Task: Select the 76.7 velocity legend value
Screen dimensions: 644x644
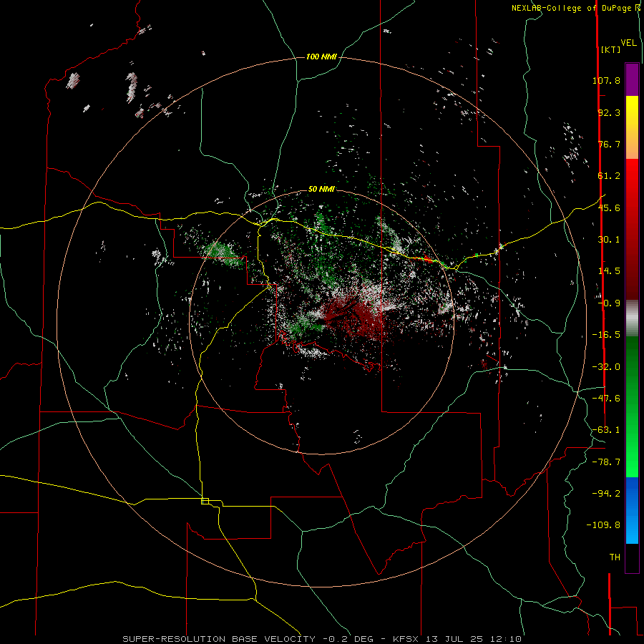Action: coord(609,144)
